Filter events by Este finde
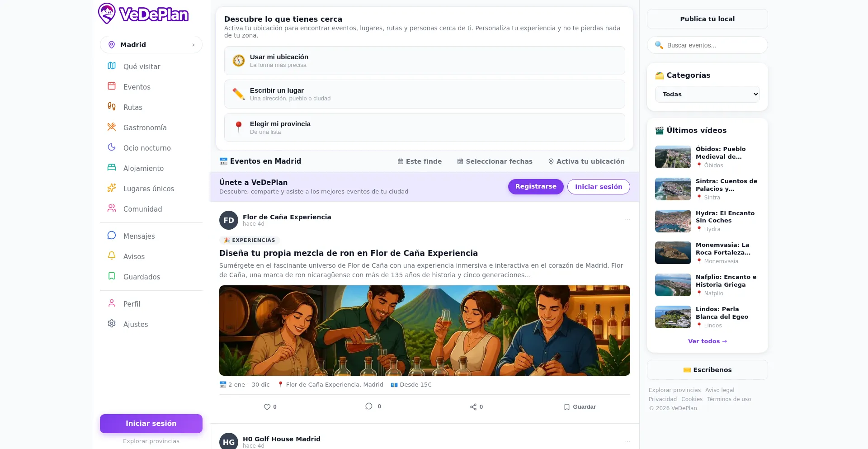Image resolution: width=868 pixels, height=449 pixels. (420, 161)
